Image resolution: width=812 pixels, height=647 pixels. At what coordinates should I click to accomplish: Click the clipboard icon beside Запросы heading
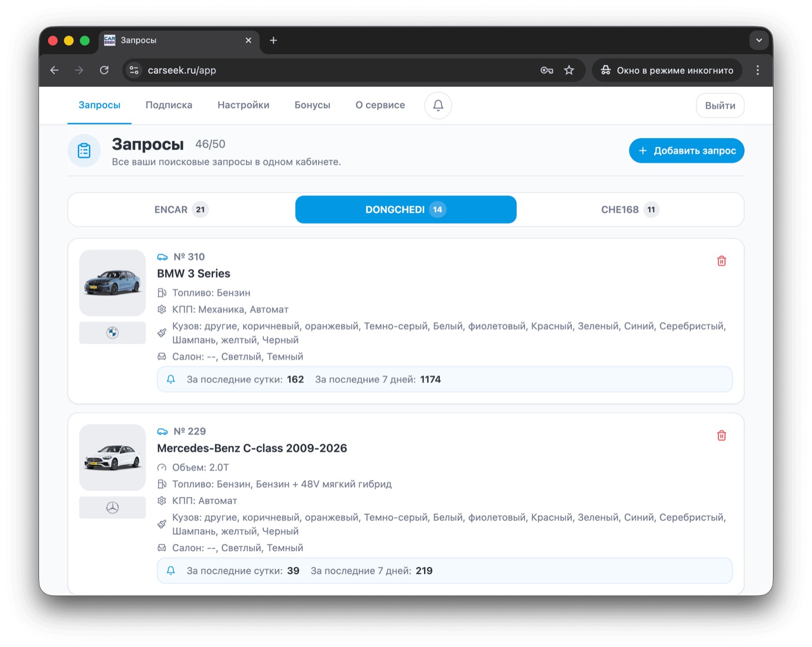(x=84, y=150)
